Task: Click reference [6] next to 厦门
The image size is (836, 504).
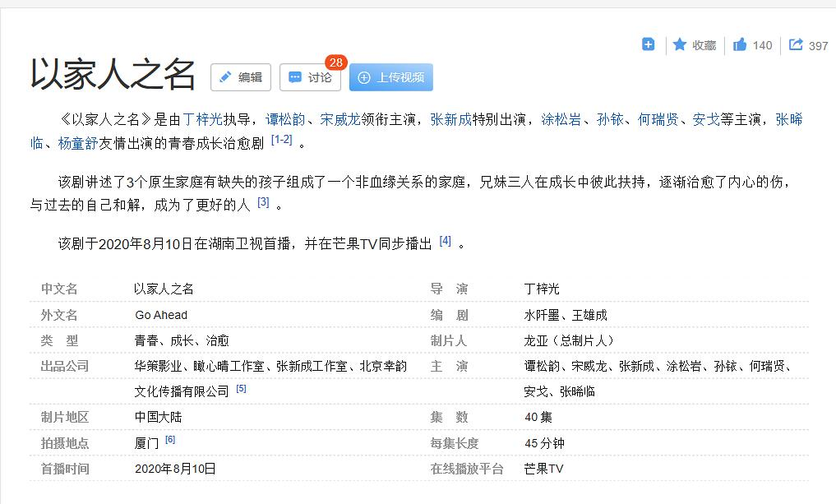Action: coord(170,440)
